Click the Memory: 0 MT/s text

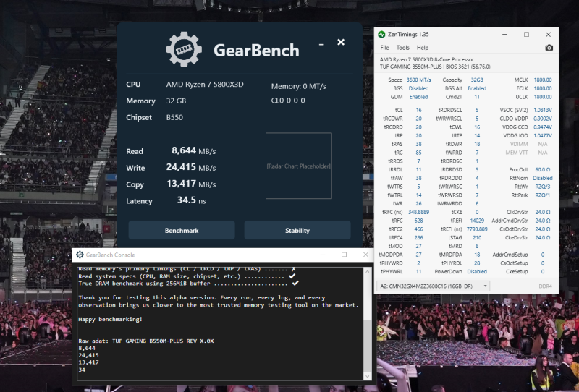tap(298, 86)
